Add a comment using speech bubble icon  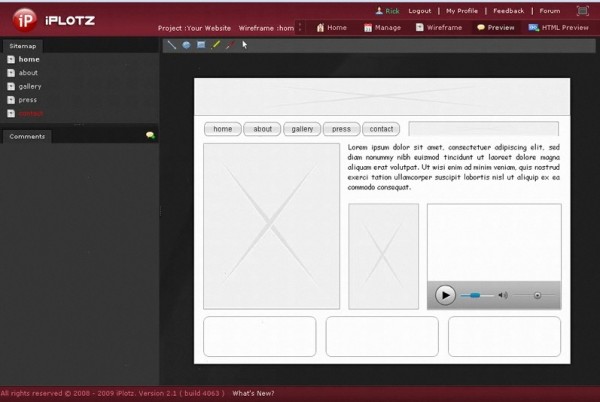pos(150,135)
